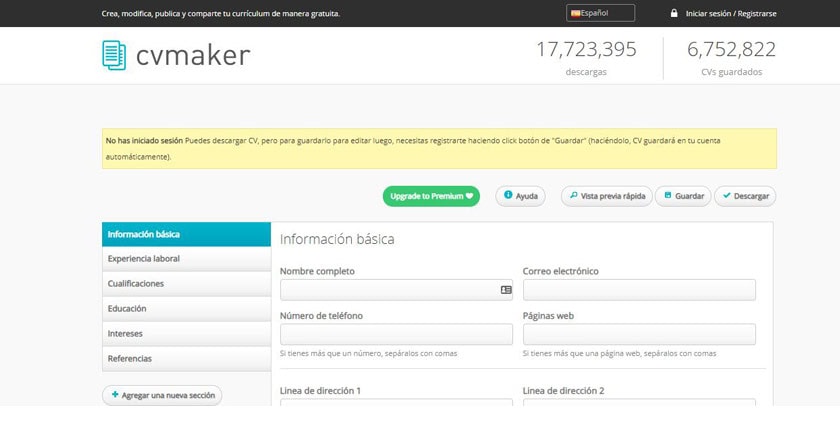The image size is (840, 430).
Task: Click Upgrade to Premium button
Action: click(x=431, y=196)
